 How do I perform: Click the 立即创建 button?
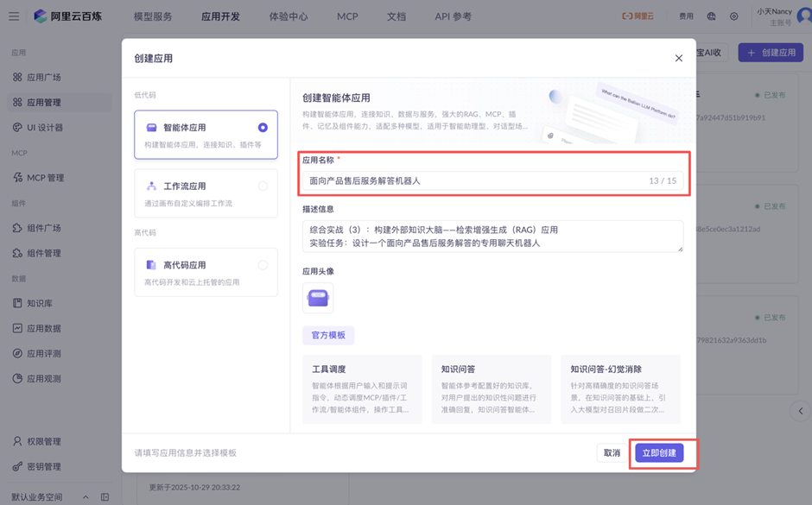pos(659,452)
